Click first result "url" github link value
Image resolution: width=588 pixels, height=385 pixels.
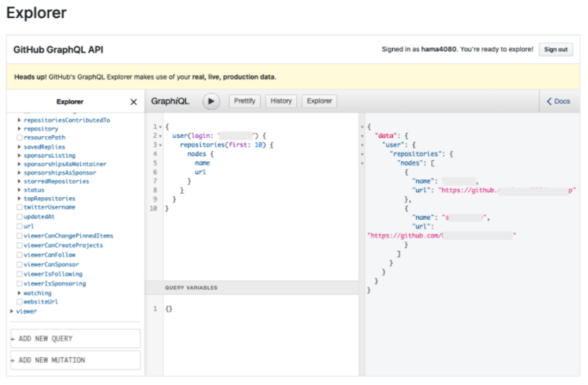[x=508, y=190]
